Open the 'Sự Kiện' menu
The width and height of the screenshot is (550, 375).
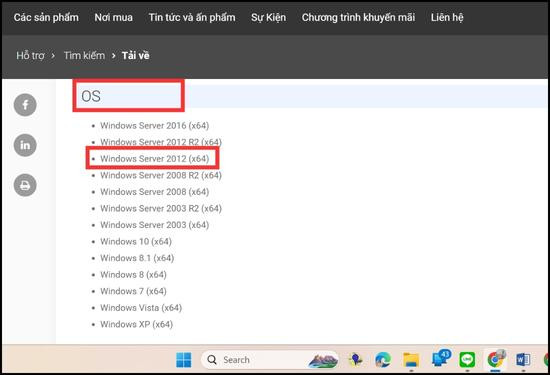coord(268,17)
